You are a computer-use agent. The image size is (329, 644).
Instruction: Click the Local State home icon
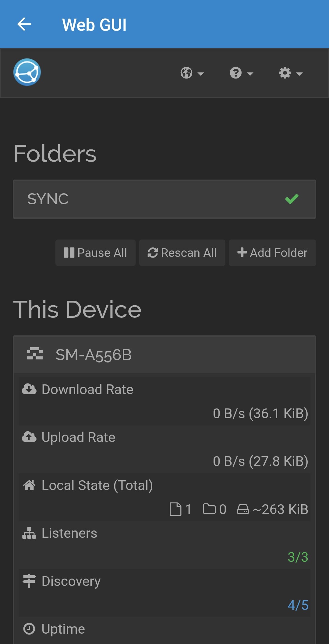(29, 485)
